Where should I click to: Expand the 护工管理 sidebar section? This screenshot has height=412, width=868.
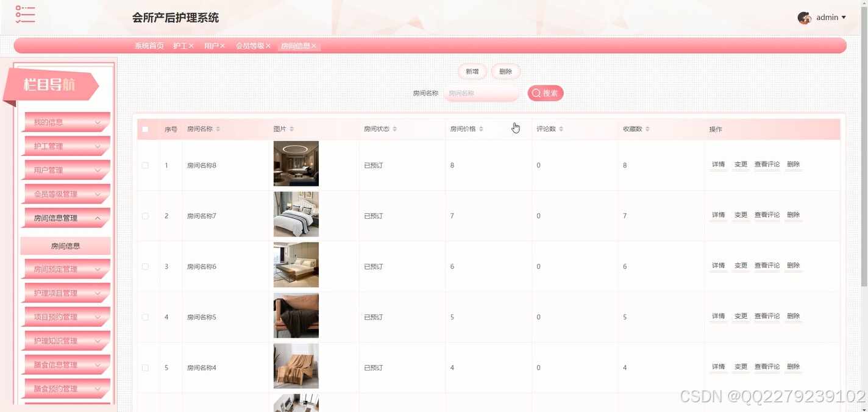66,146
